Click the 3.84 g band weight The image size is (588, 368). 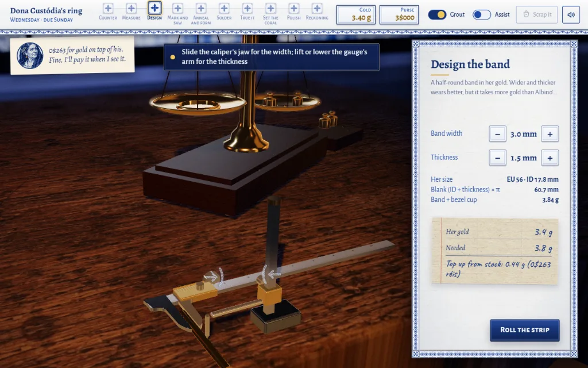(550, 200)
